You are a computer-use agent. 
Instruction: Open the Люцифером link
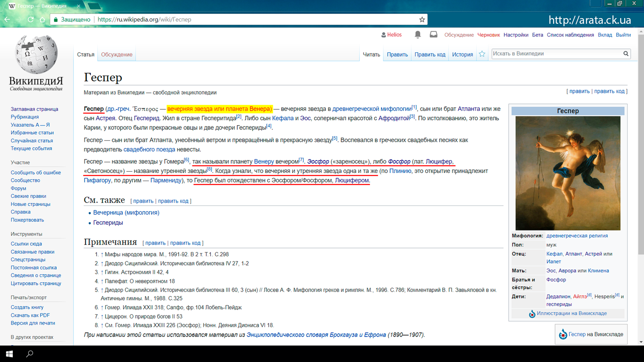[x=352, y=180]
